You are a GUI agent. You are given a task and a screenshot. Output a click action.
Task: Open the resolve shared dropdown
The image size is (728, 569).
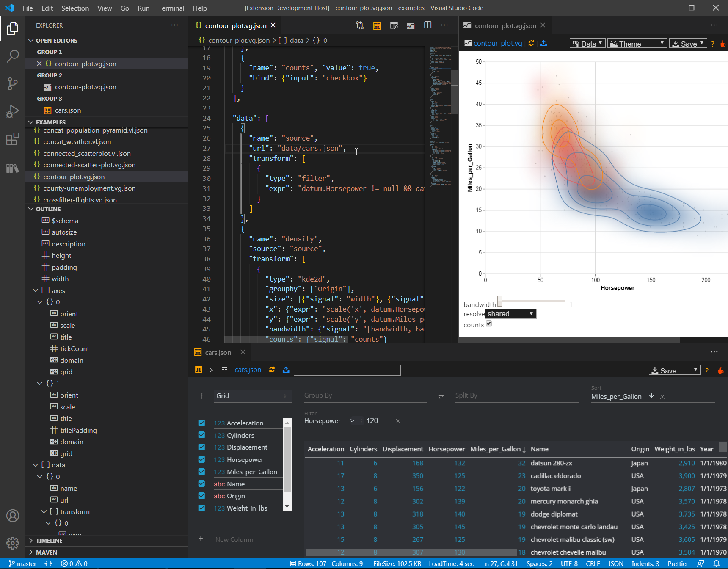tap(511, 314)
